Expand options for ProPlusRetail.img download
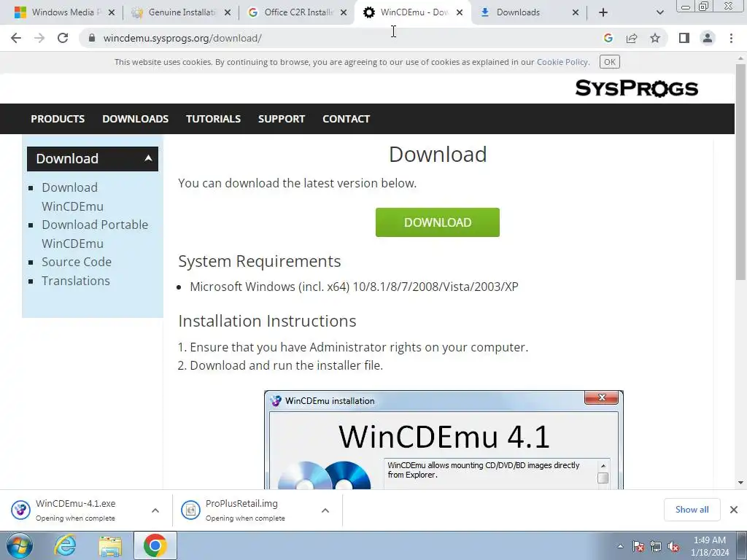 pos(325,510)
